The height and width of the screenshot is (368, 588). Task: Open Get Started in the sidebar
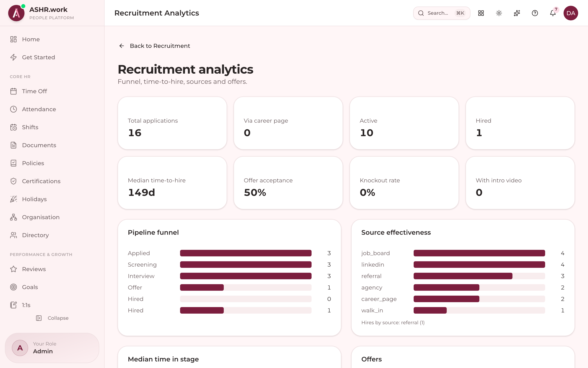point(52,57)
